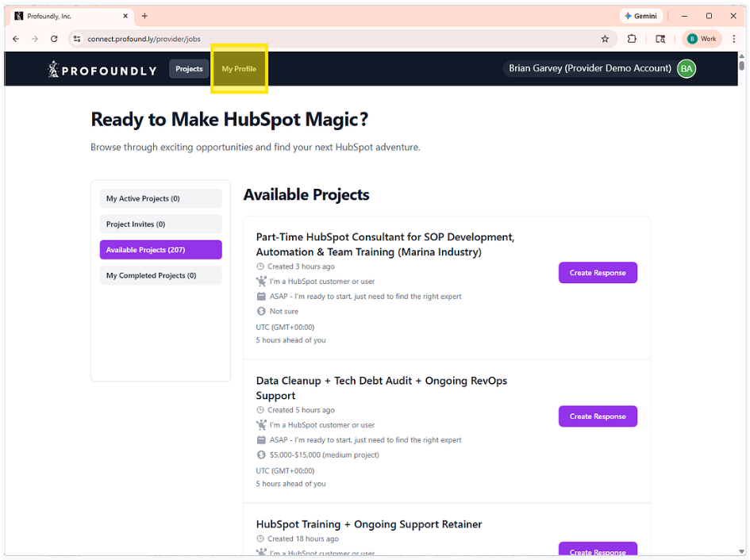Open the browser extensions puzzle icon
This screenshot has width=750, height=560.
tap(632, 39)
